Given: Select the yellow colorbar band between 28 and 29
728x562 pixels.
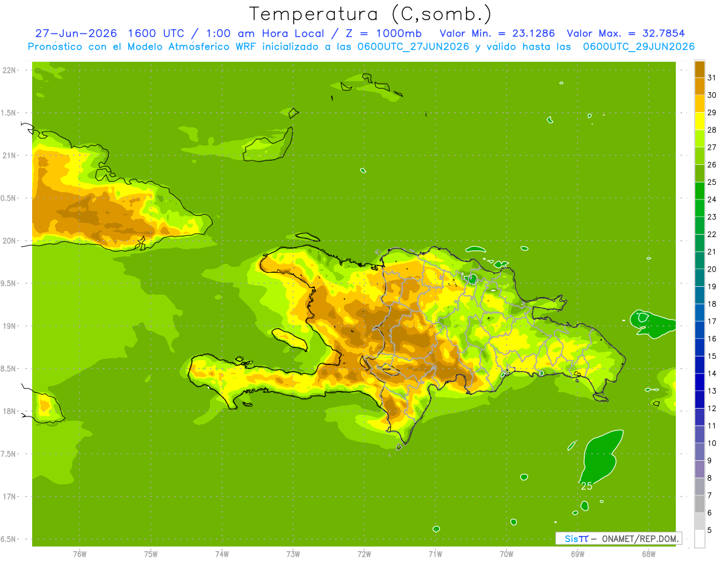Looking at the screenshot, I should (699, 121).
